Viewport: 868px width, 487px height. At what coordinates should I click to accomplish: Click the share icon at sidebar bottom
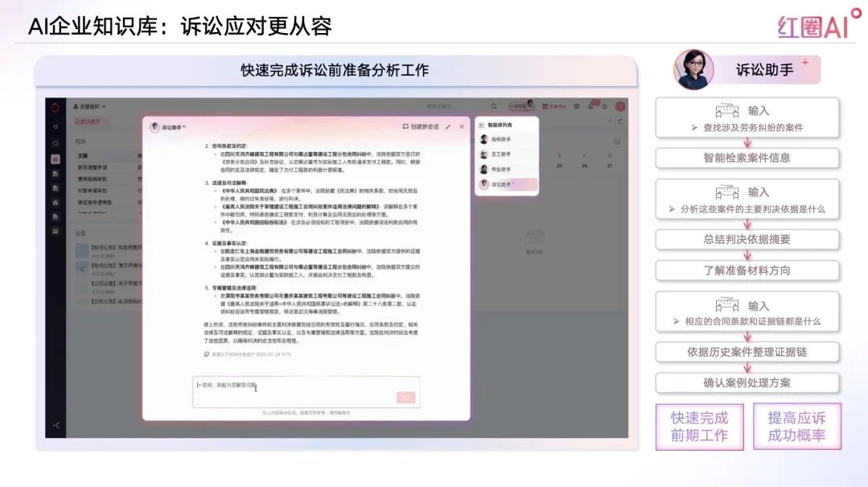click(56, 424)
